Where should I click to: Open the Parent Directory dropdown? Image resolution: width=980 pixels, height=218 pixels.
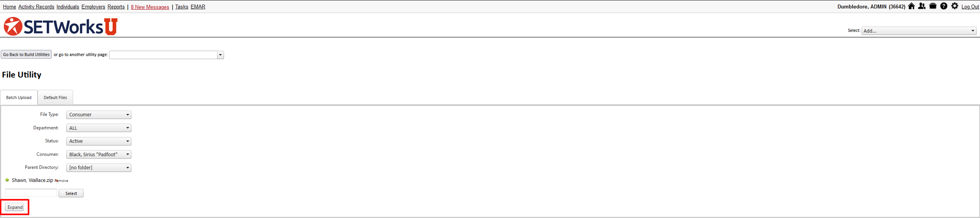[99, 168]
